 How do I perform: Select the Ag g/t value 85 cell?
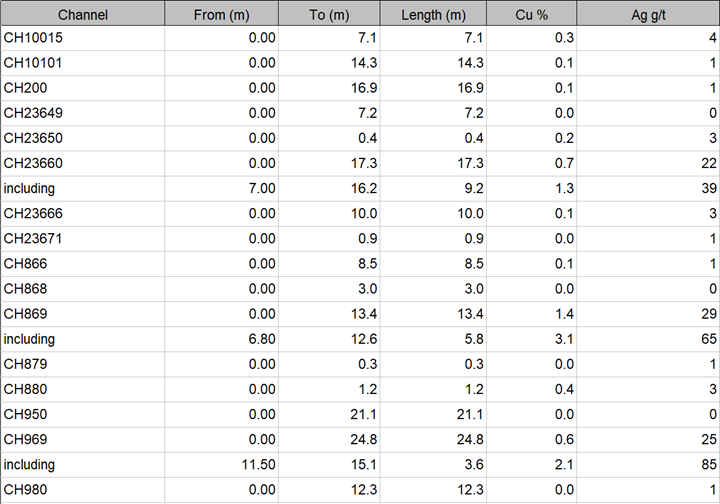coord(648,465)
